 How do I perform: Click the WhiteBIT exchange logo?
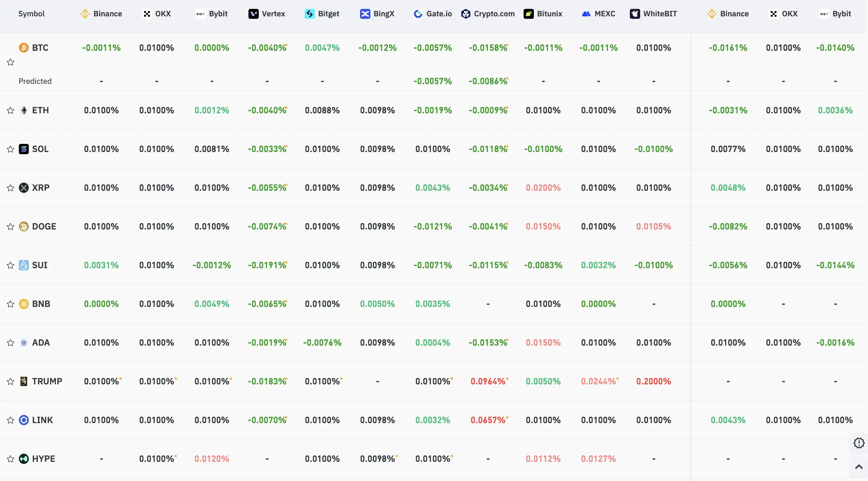635,14
